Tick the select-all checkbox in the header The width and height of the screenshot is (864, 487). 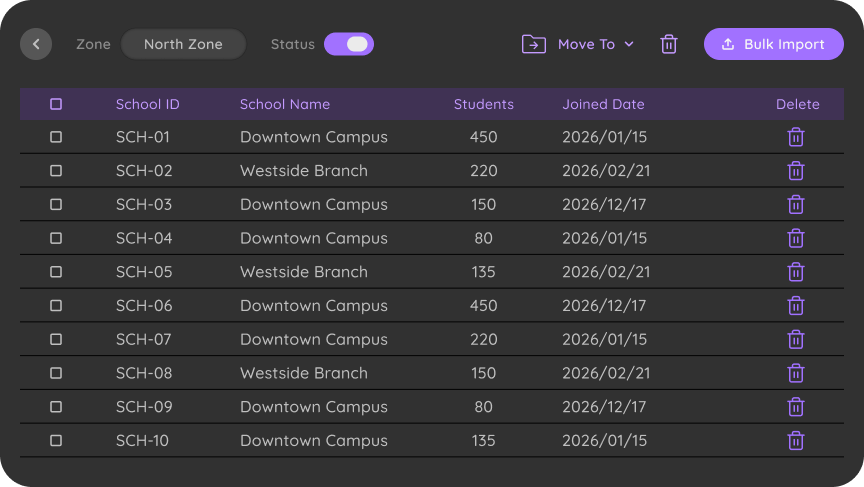pos(56,104)
